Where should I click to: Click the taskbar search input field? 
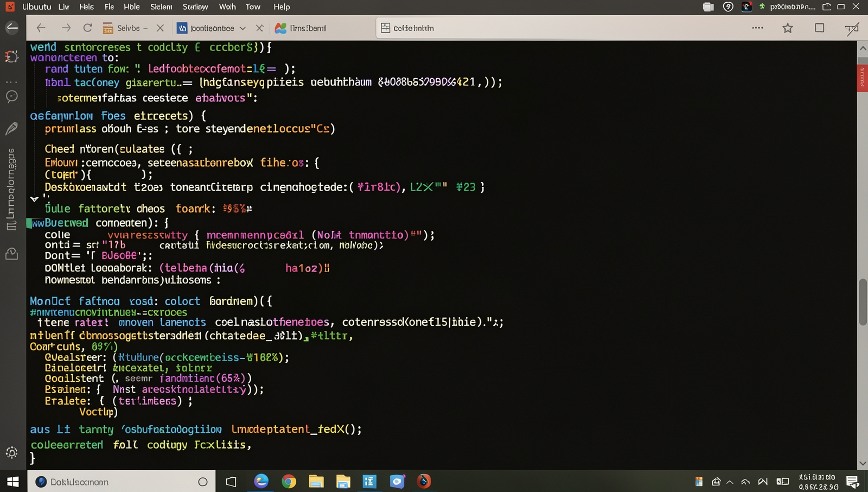[x=122, y=482]
